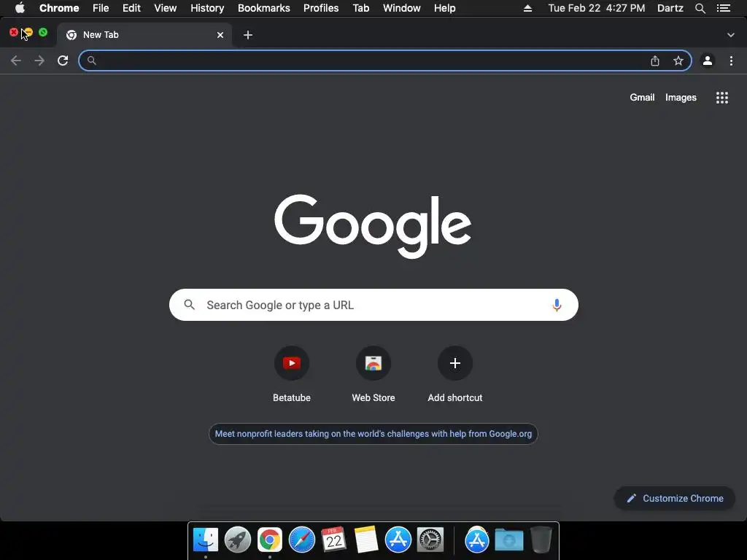Open Launchpad from the Dock
This screenshot has height=560, width=747.
tap(238, 540)
